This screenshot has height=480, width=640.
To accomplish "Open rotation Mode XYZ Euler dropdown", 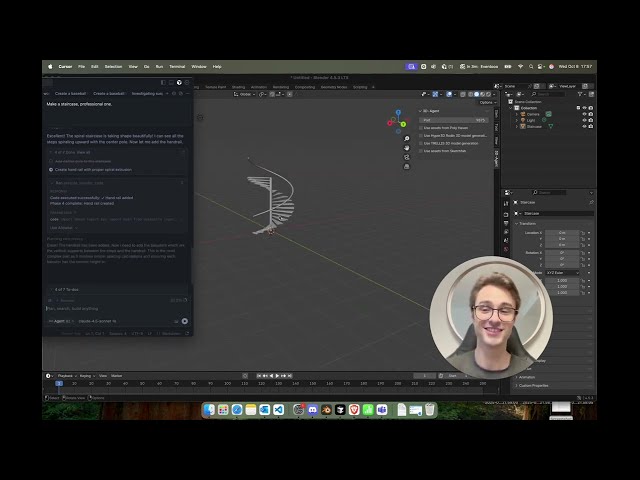I will [562, 273].
